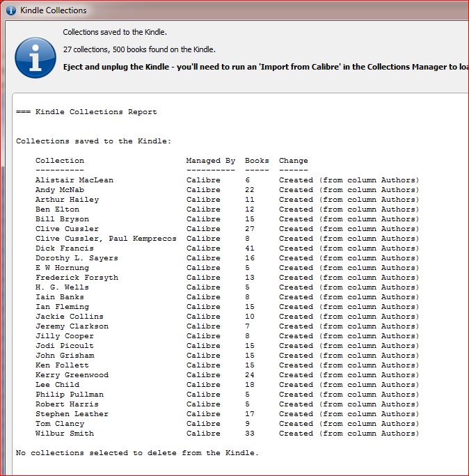Click the book count 24 for Kerry Greenwood

pyautogui.click(x=250, y=374)
